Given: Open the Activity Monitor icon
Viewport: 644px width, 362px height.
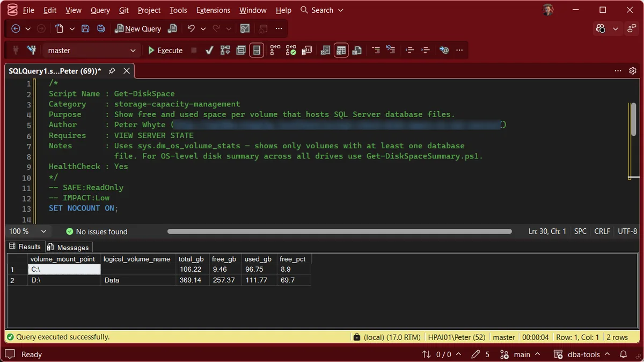Looking at the screenshot, I should point(245,29).
